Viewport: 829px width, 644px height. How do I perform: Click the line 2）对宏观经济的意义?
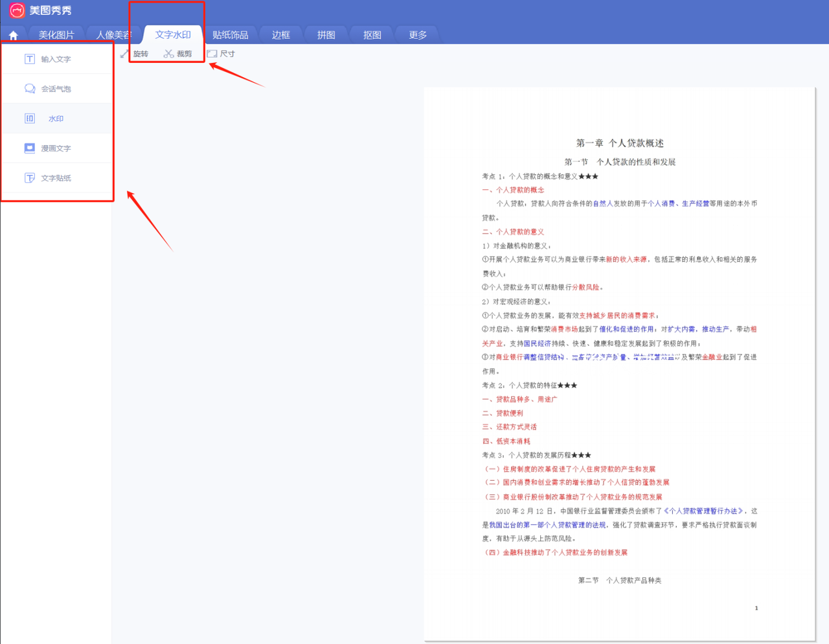tap(516, 301)
